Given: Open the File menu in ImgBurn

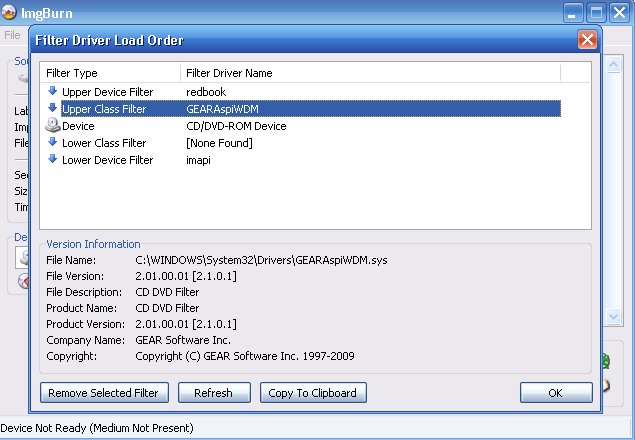Looking at the screenshot, I should pyautogui.click(x=12, y=35).
